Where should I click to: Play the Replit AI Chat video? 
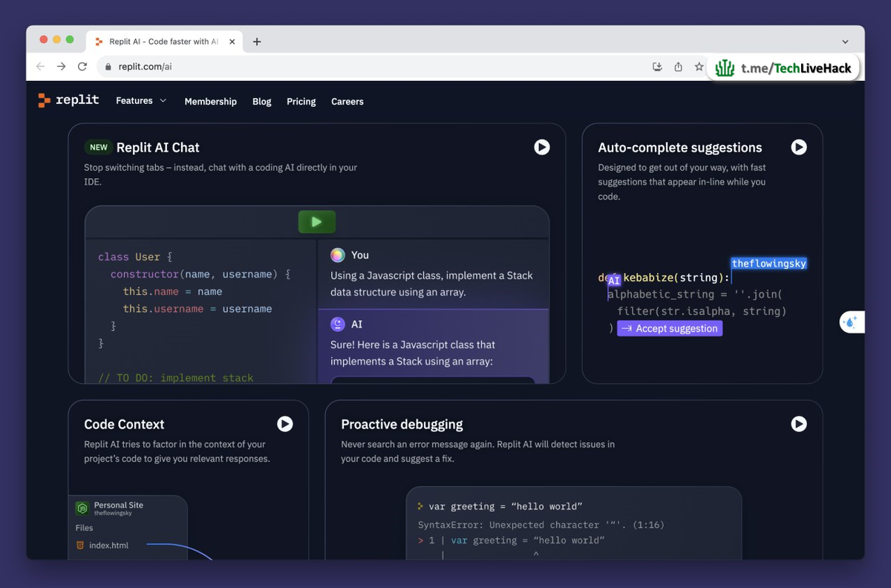[542, 147]
